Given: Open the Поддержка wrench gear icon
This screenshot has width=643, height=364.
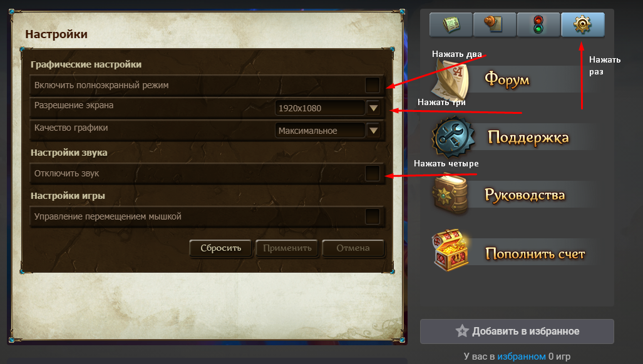Looking at the screenshot, I should pos(453,138).
